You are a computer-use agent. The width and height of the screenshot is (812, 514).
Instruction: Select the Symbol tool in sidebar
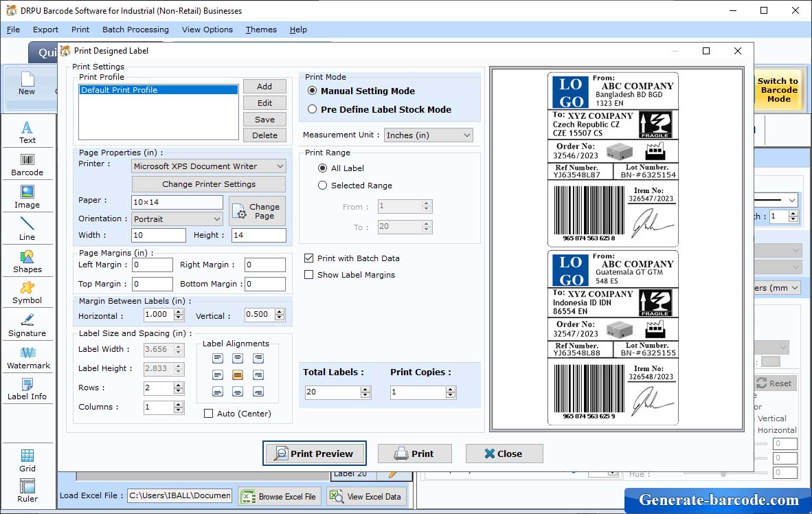click(27, 293)
